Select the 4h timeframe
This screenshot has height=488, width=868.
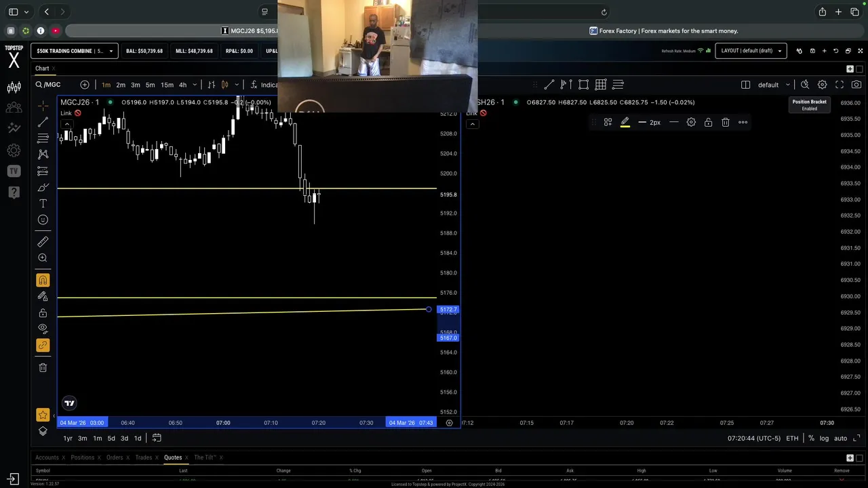coord(182,85)
